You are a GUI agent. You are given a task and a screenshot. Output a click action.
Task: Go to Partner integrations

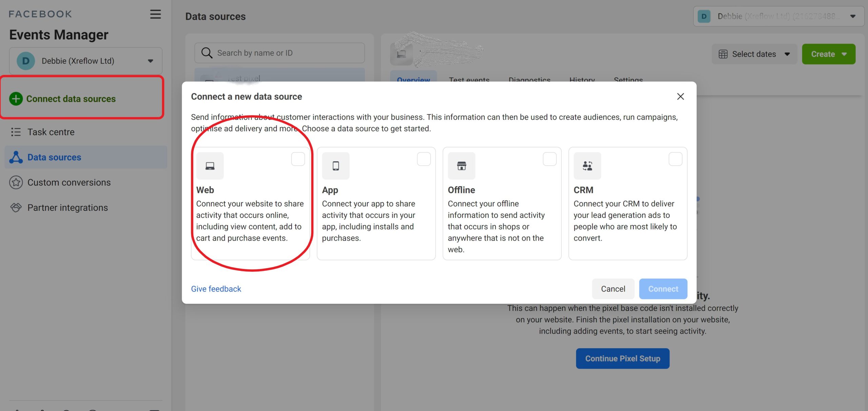click(x=86, y=207)
